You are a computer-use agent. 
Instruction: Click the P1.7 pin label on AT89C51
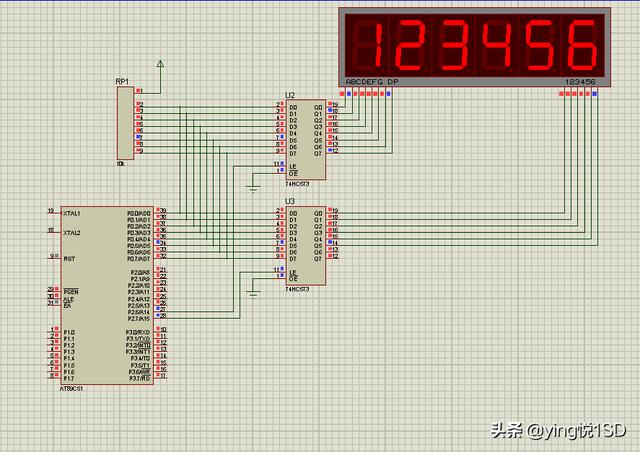(69, 379)
